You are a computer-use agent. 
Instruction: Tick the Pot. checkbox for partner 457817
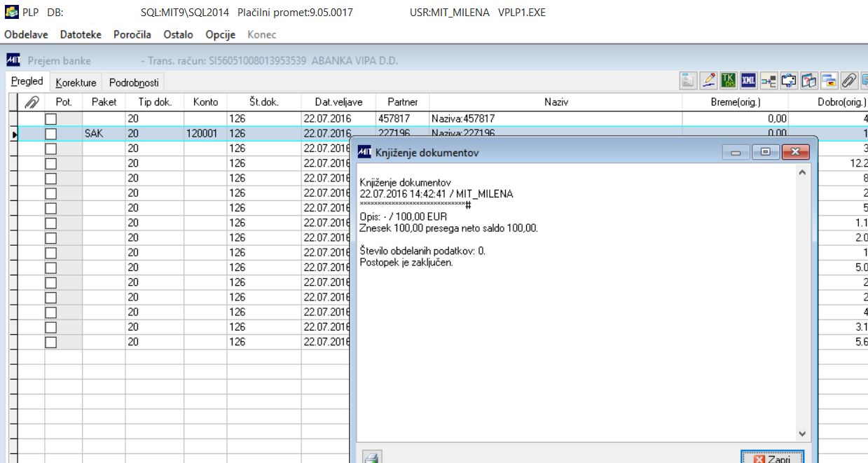point(50,118)
